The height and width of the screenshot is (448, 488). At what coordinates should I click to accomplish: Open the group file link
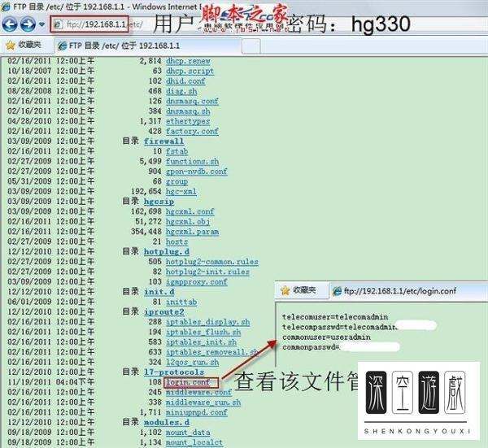176,181
